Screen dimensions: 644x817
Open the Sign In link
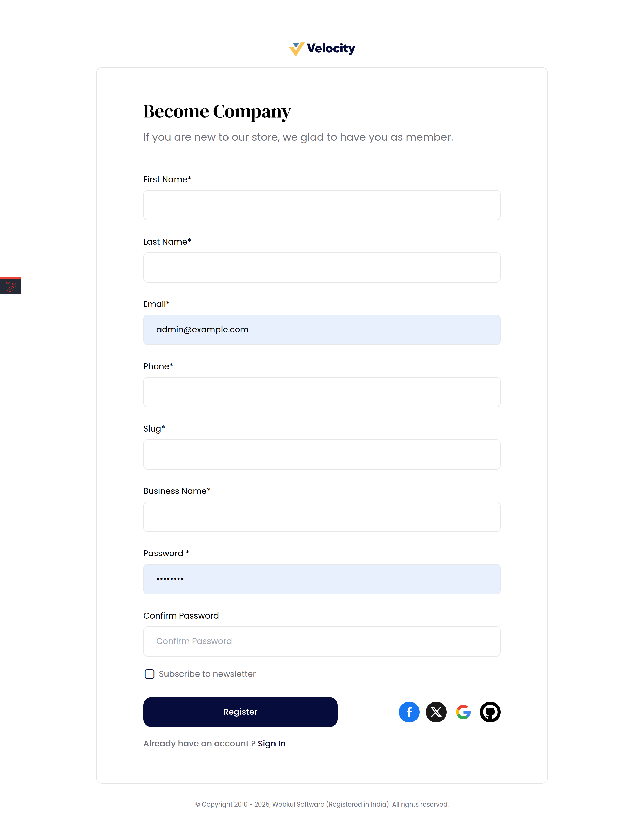tap(271, 743)
